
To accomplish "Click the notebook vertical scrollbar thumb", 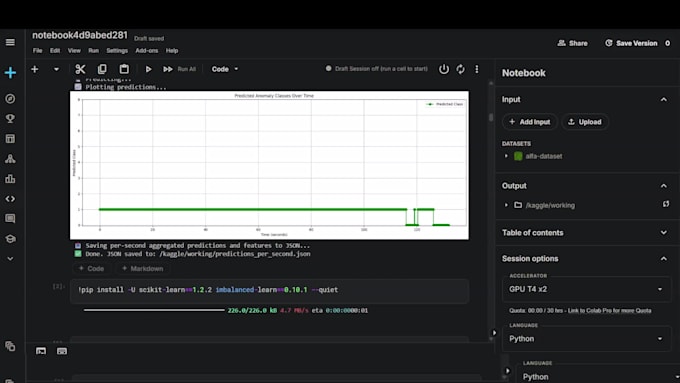I will click(491, 118).
